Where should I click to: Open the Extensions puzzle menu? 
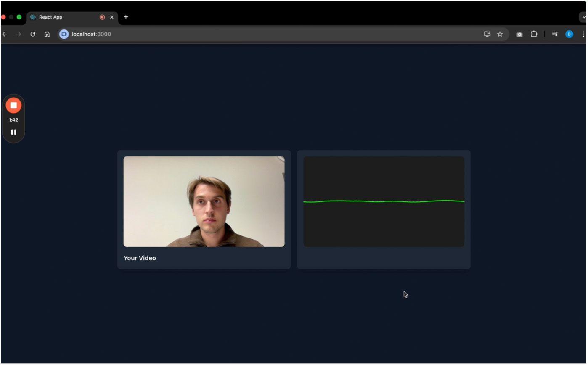(x=534, y=34)
